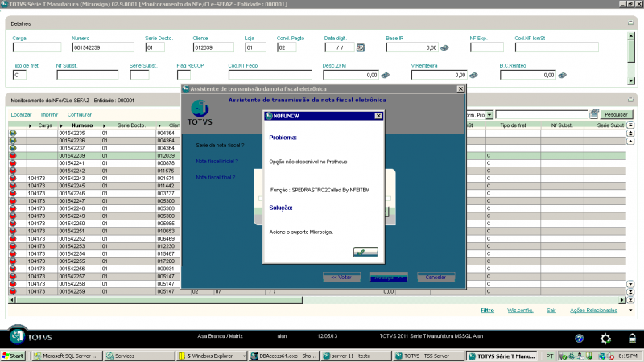The width and height of the screenshot is (644, 362).
Task: Open settings gear in TOTVS bar
Action: [x=605, y=338]
